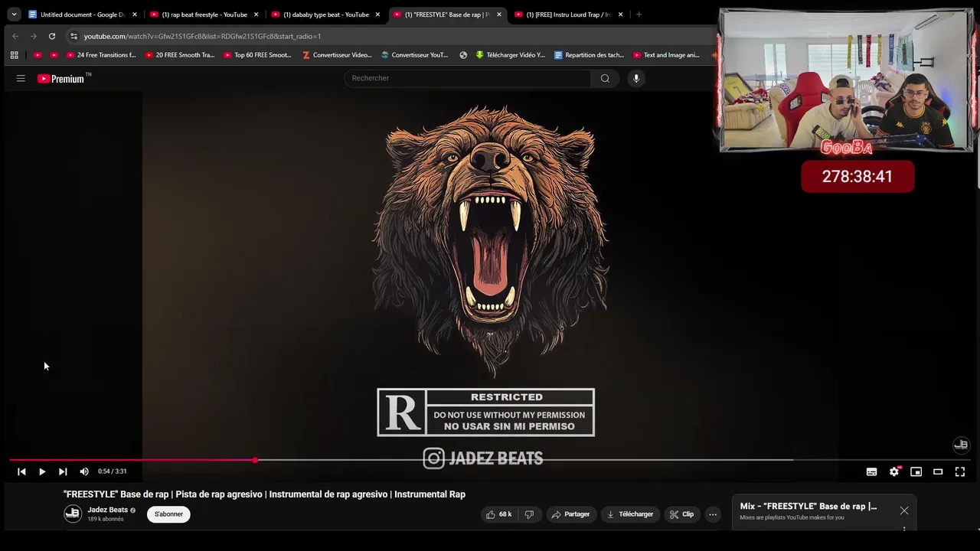The image size is (980, 551).
Task: Click the red playhead scrubber
Action: click(x=255, y=460)
